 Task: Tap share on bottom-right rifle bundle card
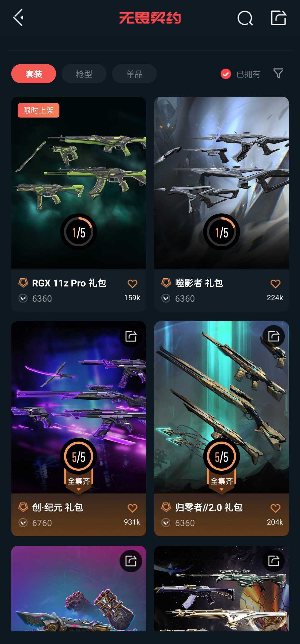[x=274, y=561]
